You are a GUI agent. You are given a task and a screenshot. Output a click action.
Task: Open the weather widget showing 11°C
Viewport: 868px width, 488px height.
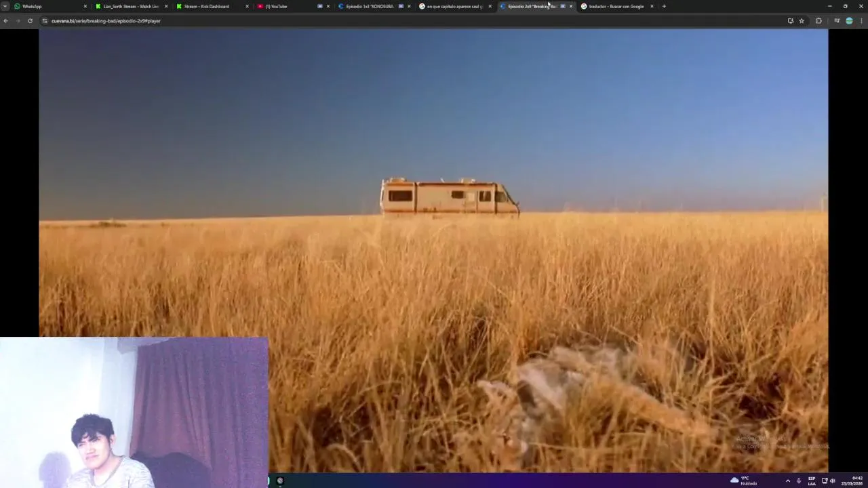[x=744, y=481]
